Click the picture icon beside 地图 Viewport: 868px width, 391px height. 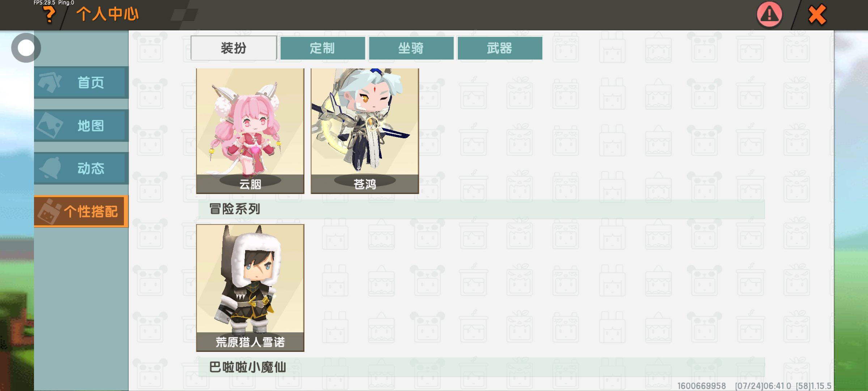click(50, 126)
